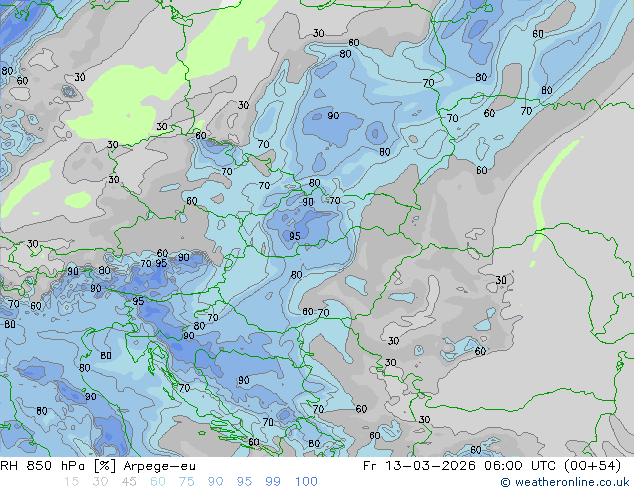Screen dimensions: 634x490
Task: Click the 'Fr 13-03-2026 06:00 UTC (00+54)' timestamp
Action: coord(492,466)
